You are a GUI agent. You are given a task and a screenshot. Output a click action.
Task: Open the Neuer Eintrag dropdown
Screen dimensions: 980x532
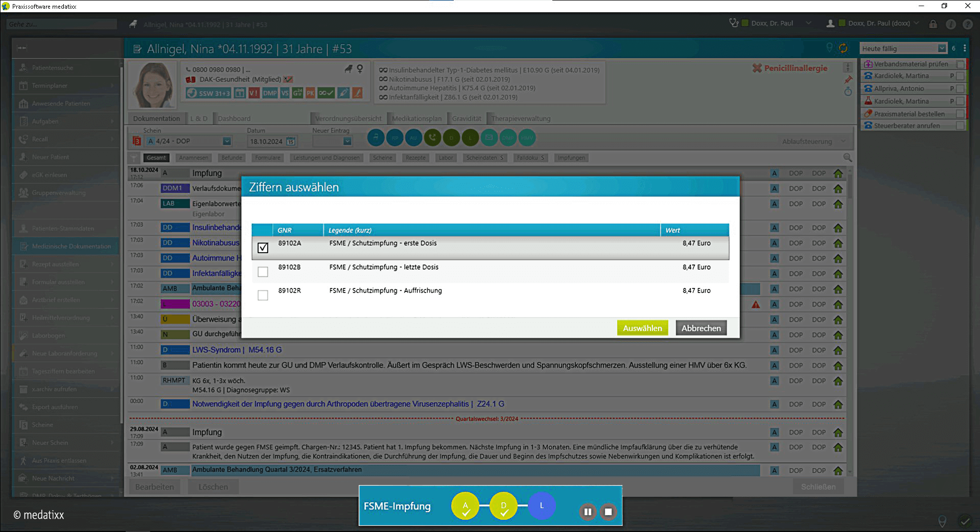(347, 141)
